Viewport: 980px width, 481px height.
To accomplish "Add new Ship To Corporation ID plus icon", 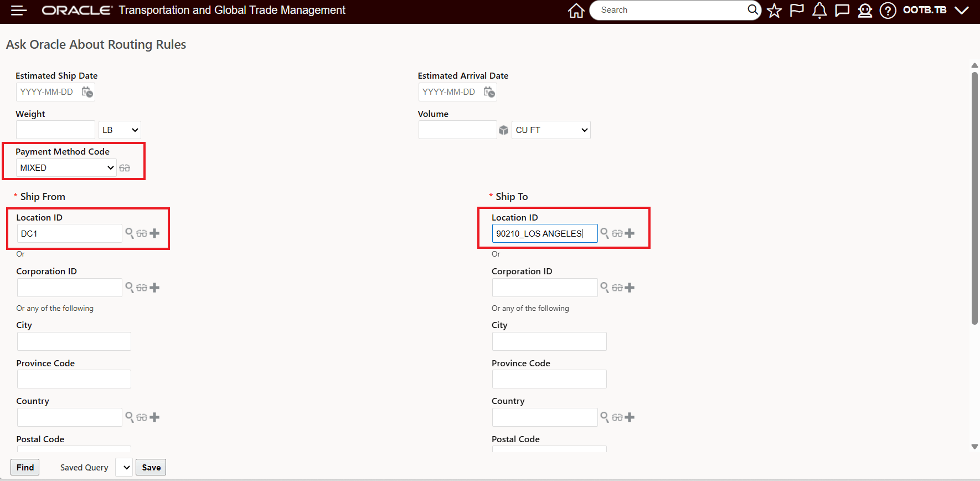I will [630, 288].
